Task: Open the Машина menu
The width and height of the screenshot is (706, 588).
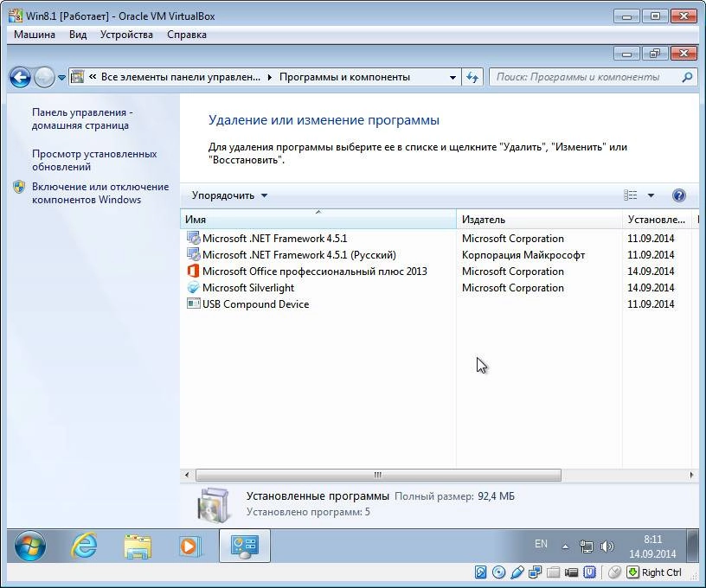Action: coord(35,35)
